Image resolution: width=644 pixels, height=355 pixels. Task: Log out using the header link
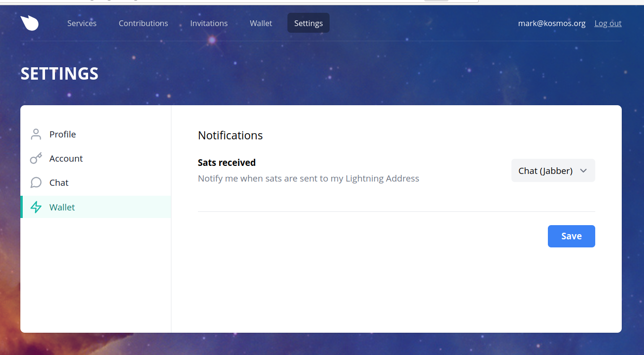[608, 23]
